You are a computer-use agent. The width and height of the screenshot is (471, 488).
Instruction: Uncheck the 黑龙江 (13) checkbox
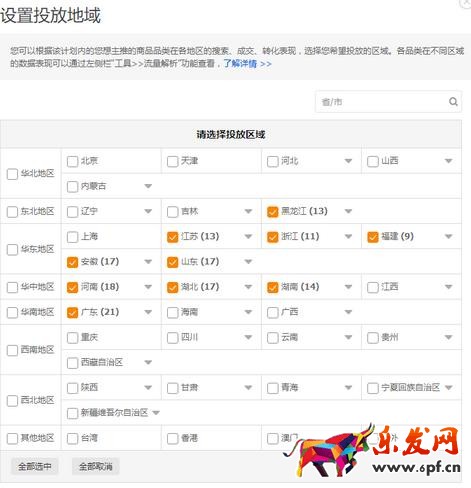273,212
